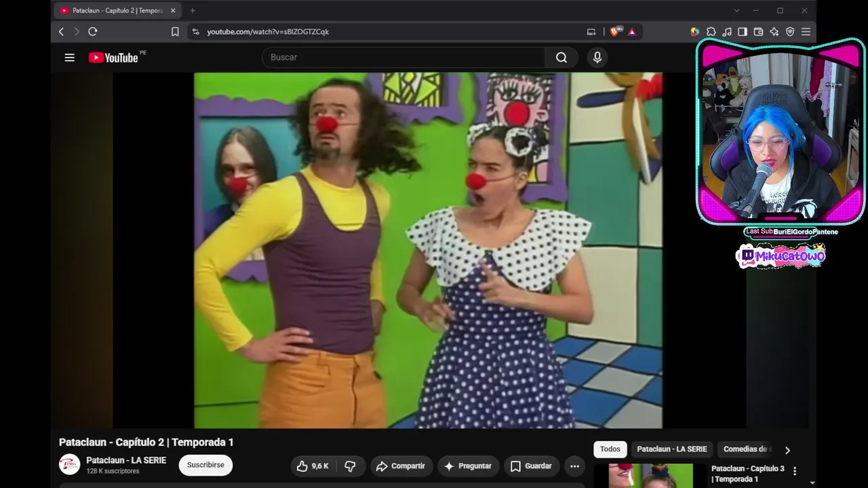Click the video player to pause playback
This screenshot has width=868, height=488.
428,250
